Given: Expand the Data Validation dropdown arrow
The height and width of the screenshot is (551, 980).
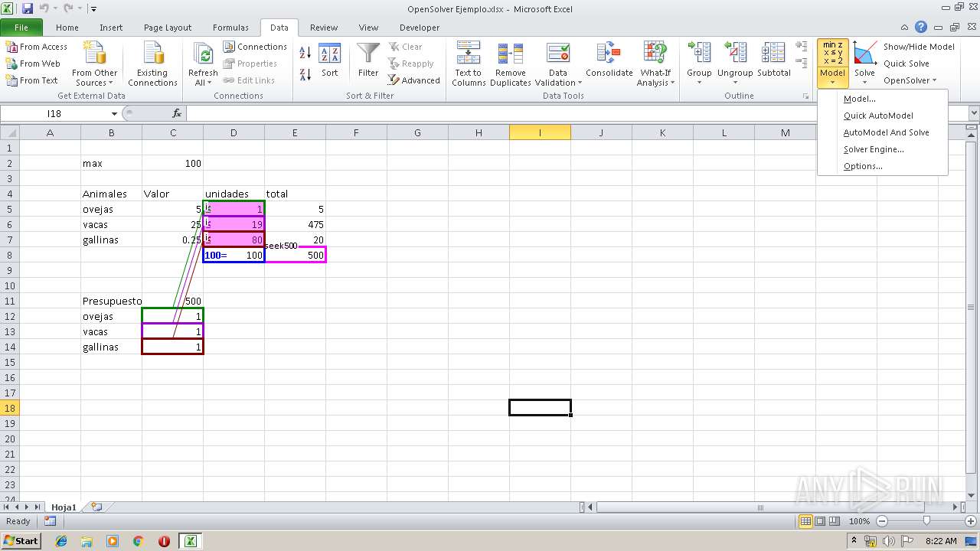Looking at the screenshot, I should 580,83.
